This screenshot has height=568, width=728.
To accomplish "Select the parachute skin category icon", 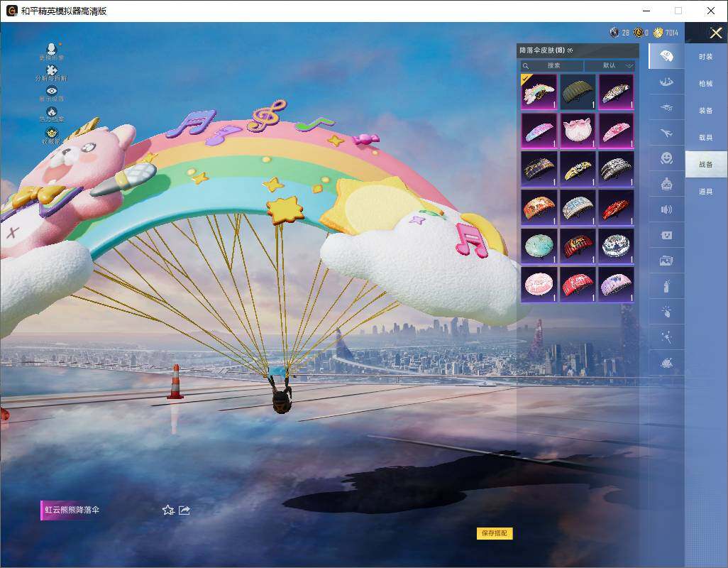I will (666, 56).
